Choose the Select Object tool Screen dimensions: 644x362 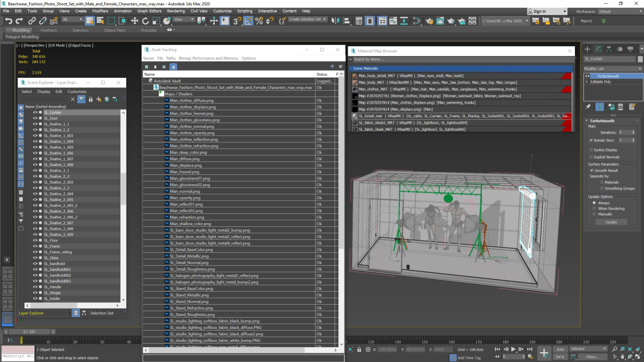(x=90, y=21)
